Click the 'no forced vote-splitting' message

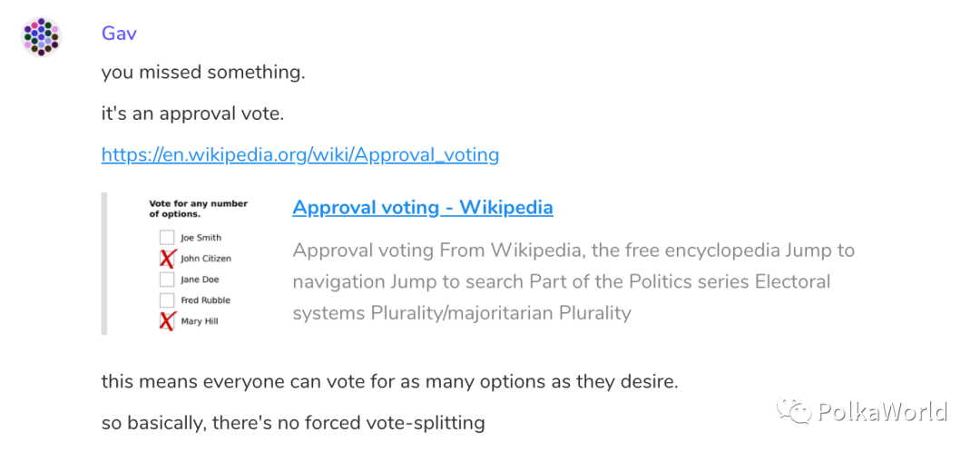coord(292,422)
